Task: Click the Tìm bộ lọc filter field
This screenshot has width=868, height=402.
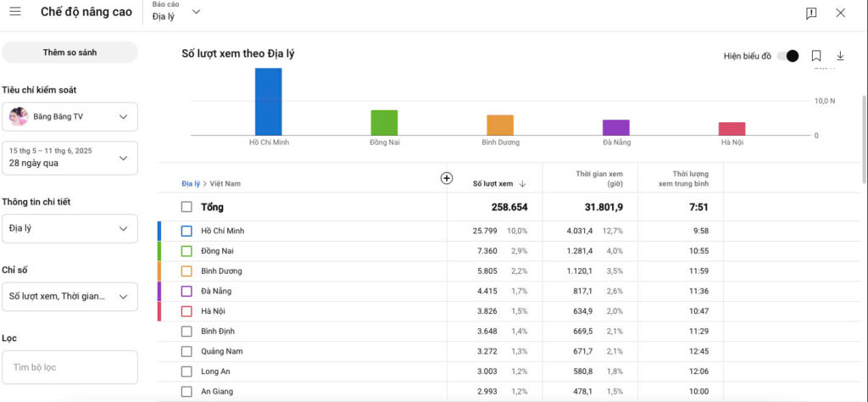Action: click(x=70, y=367)
